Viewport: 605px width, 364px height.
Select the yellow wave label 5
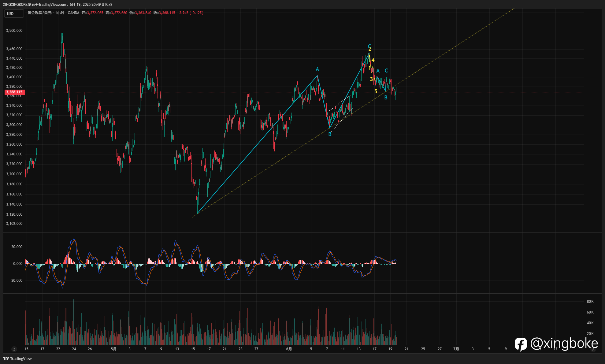point(376,91)
